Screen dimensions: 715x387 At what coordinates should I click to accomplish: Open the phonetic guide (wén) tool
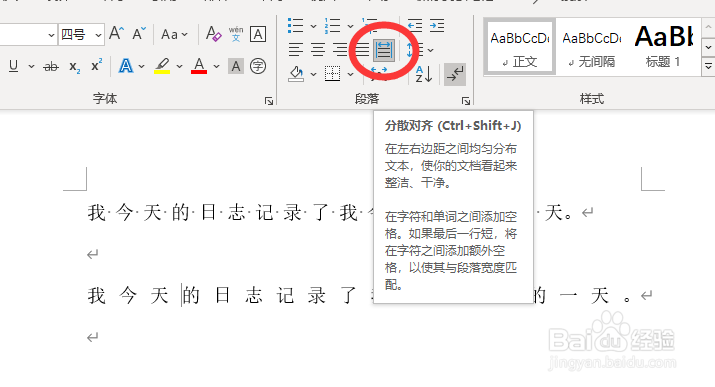tap(236, 34)
